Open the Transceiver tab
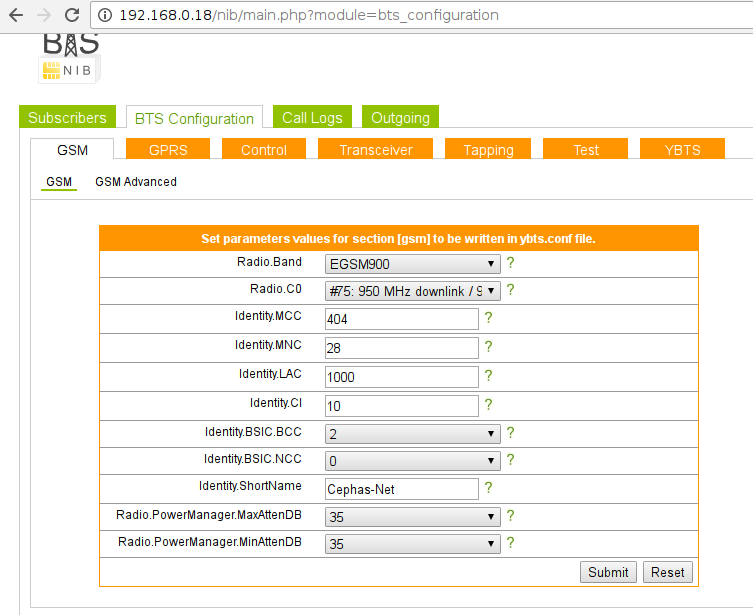The width and height of the screenshot is (753, 615). pos(375,150)
